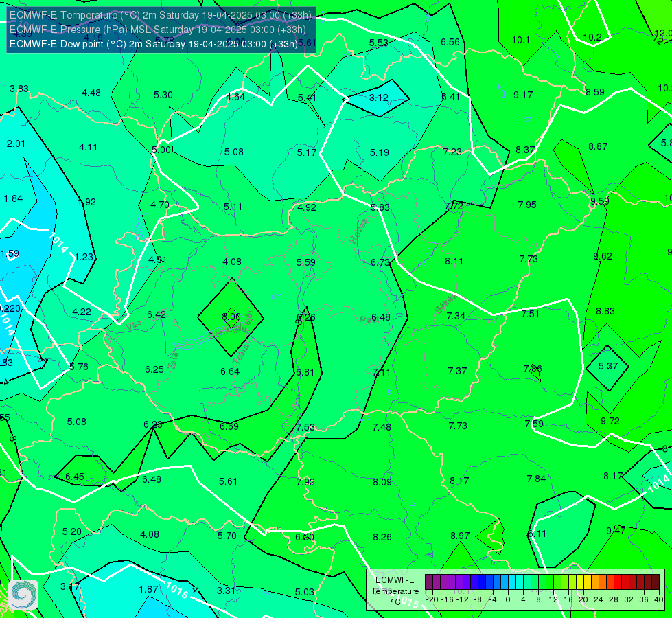Click the 'ECMWF-E Temperature °C' legend title

(395, 591)
